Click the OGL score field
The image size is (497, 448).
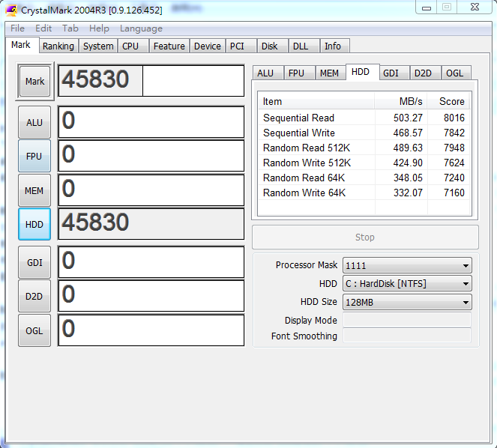coord(151,330)
